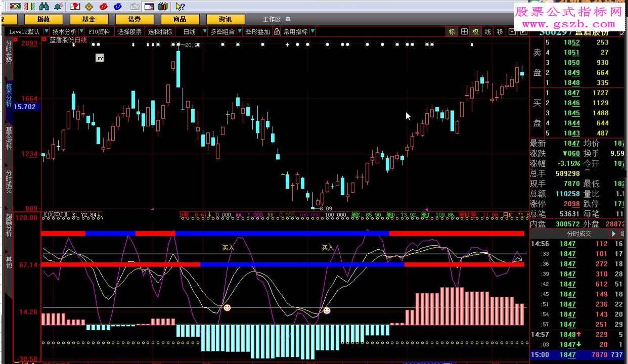The width and height of the screenshot is (628, 364).
Task: Click the yellow diamond toolbar icon
Action: pos(89,7)
